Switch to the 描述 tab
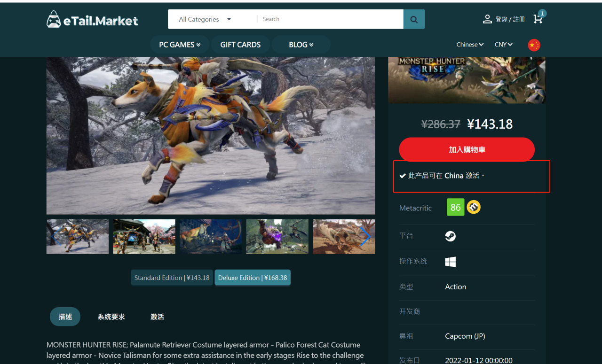Viewport: 602px width, 364px height. (x=65, y=317)
